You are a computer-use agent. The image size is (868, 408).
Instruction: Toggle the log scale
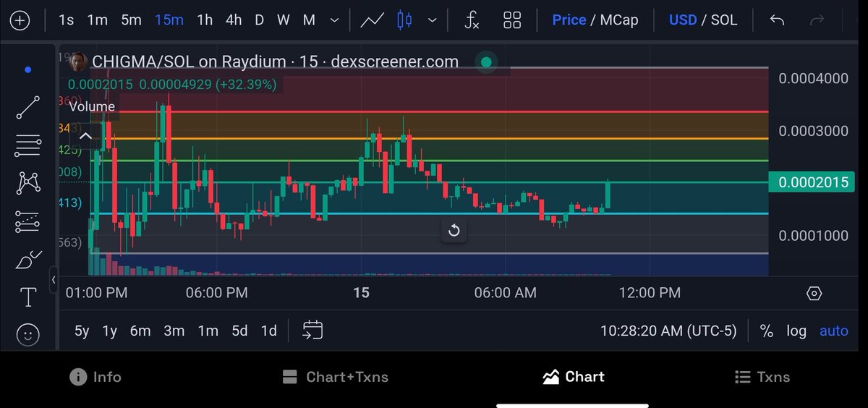tap(796, 331)
